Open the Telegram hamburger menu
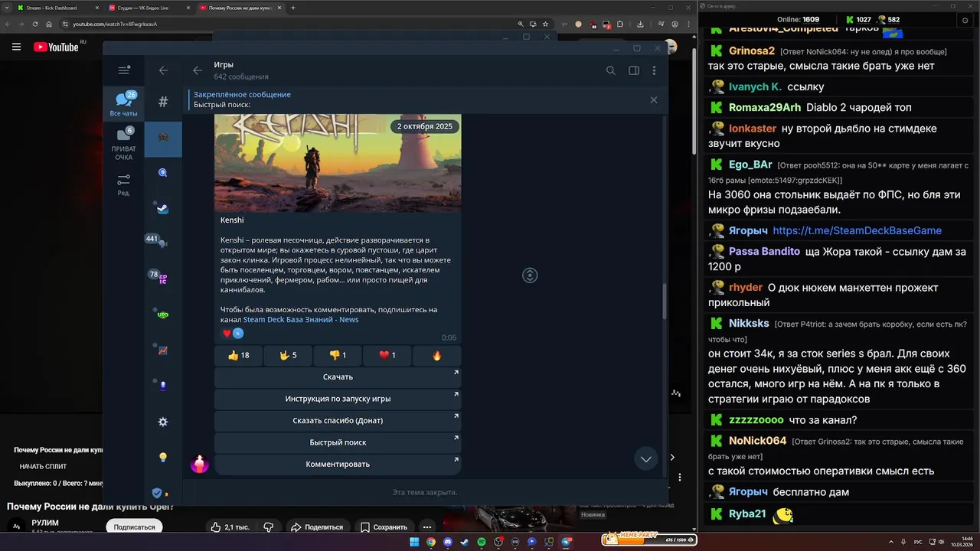Image resolution: width=980 pixels, height=551 pixels. 124,70
